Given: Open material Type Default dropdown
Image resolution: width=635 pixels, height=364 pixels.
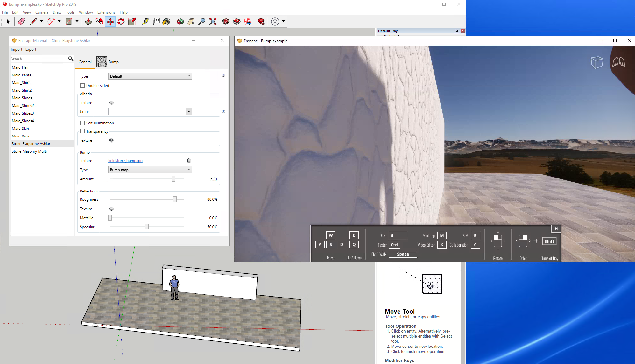Looking at the screenshot, I should pos(150,76).
